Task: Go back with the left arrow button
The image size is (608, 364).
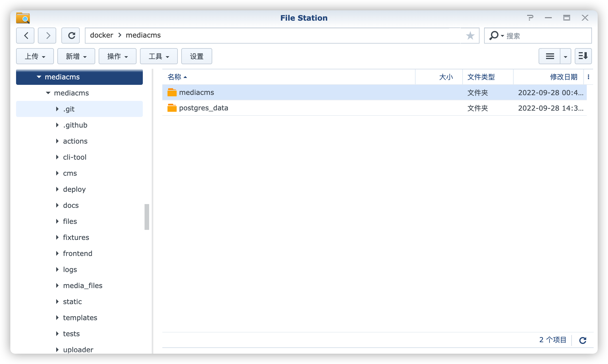Action: [x=26, y=36]
